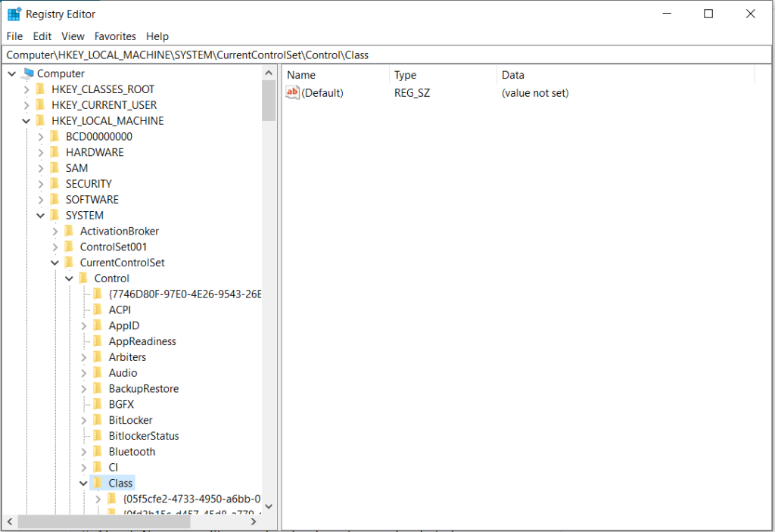Expand {05f5cfe2-4733-4950 key arrow
Viewport: 775px width, 532px height.
pyautogui.click(x=98, y=499)
